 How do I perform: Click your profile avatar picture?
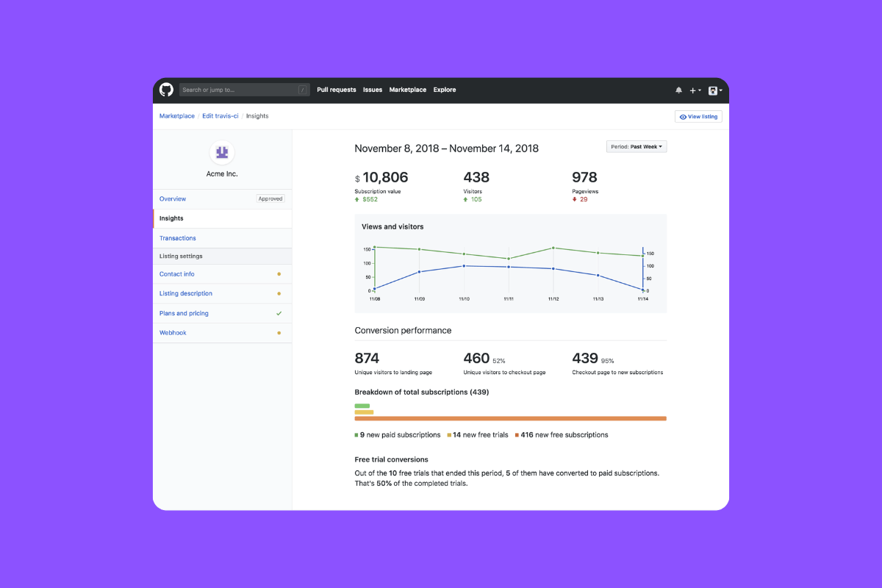point(713,90)
